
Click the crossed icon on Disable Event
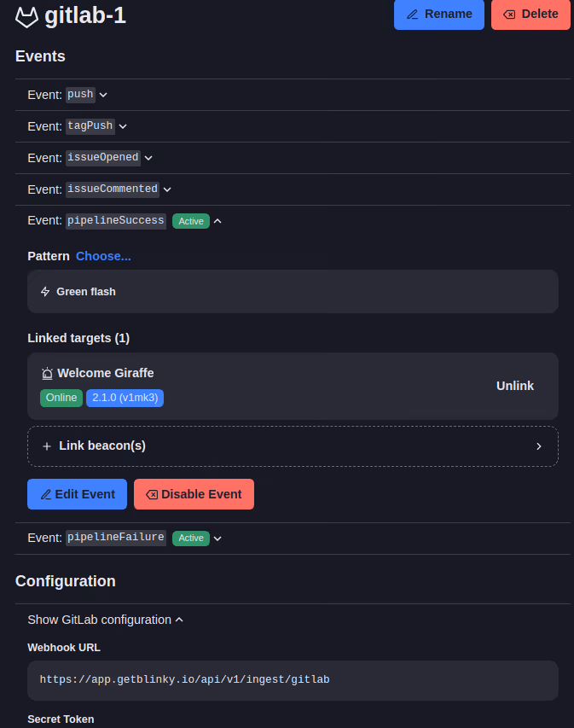tap(152, 493)
